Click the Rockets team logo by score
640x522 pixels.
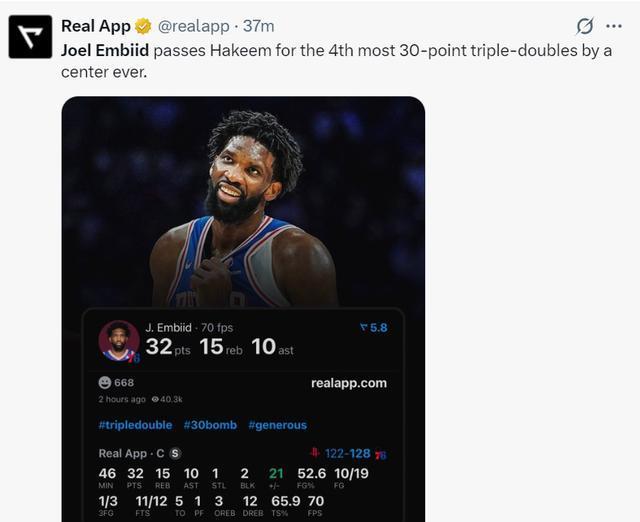[316, 454]
